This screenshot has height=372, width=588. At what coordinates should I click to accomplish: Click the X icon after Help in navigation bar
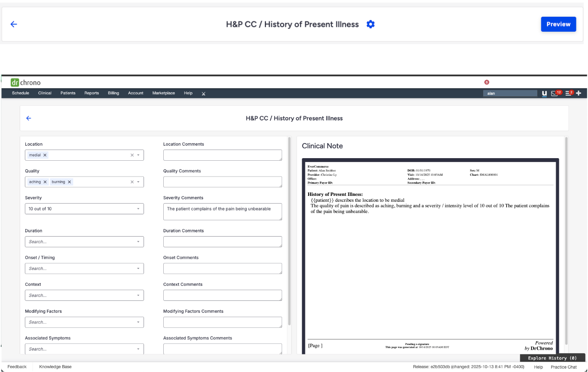click(x=204, y=93)
